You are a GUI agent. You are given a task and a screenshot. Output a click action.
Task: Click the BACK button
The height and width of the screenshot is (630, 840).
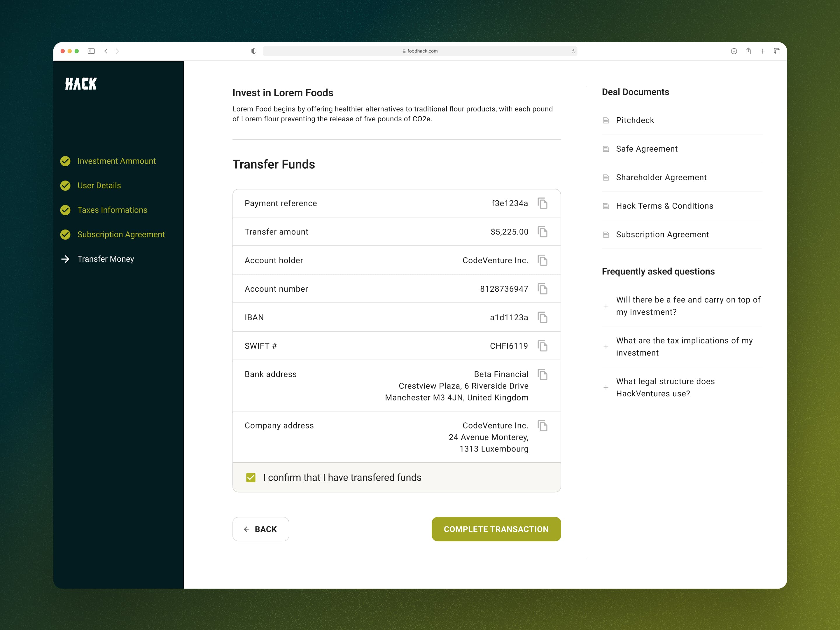[260, 529]
